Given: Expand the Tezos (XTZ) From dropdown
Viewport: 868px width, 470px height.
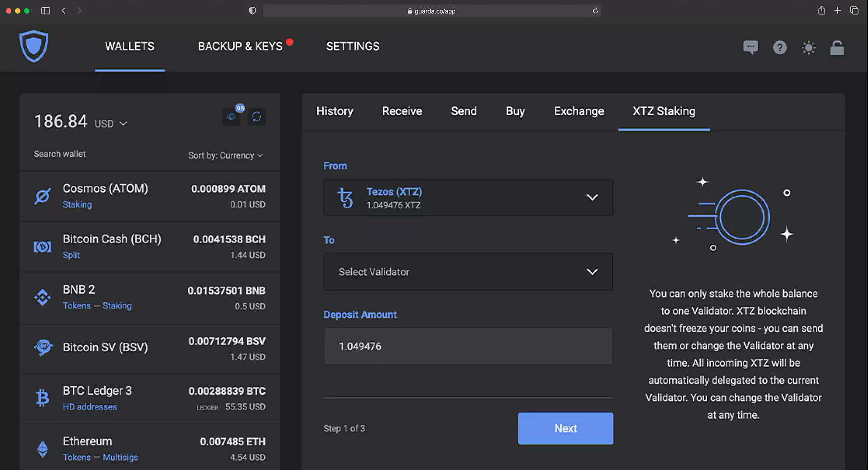Looking at the screenshot, I should pos(468,198).
